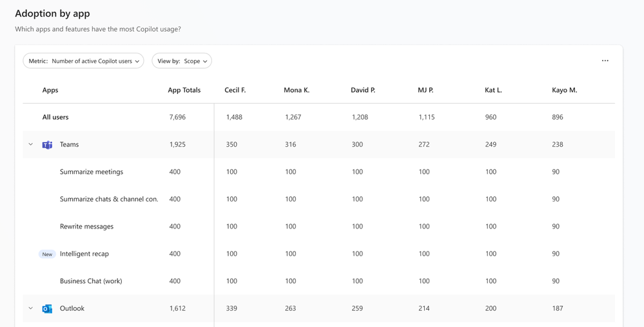Select the Rewrite messages feature row
The image size is (644, 327).
click(x=318, y=227)
